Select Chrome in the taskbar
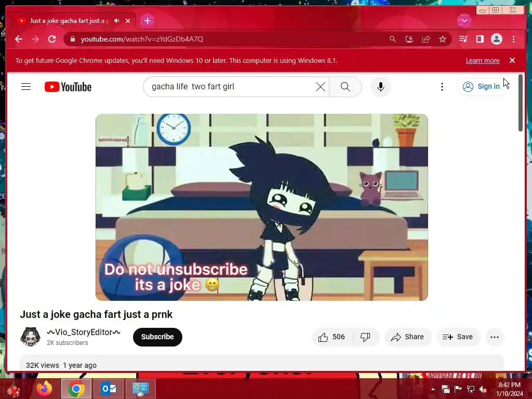The width and height of the screenshot is (532, 399). [76, 389]
